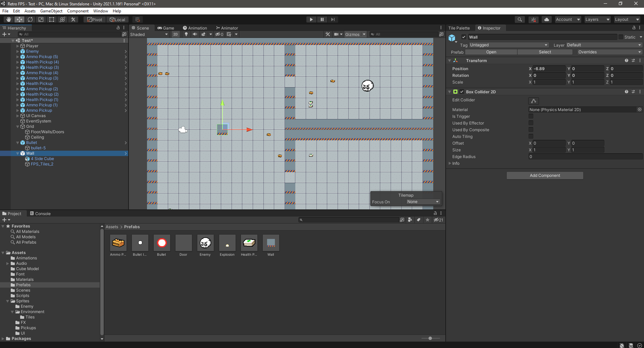
Task: Open Transform preset settings icon
Action: pos(633,61)
